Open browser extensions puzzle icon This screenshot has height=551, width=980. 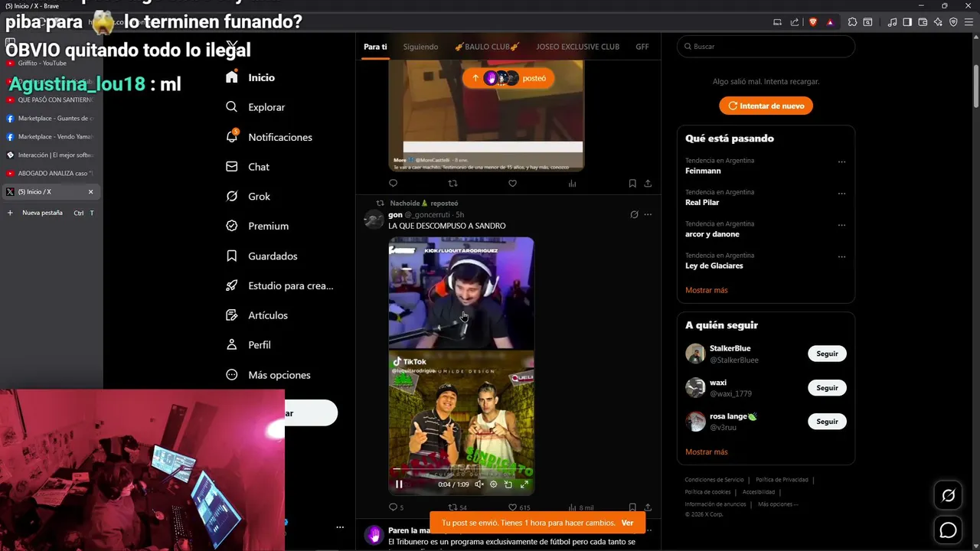pos(852,22)
